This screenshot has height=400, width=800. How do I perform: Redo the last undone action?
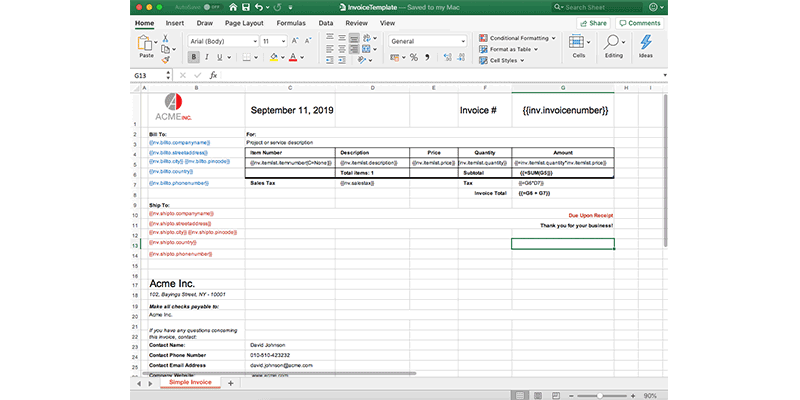click(x=277, y=7)
